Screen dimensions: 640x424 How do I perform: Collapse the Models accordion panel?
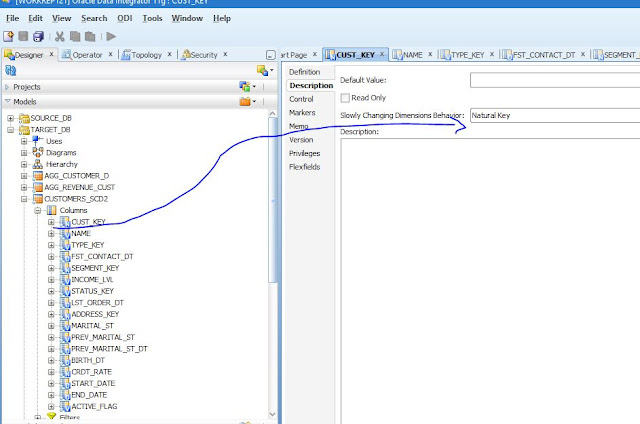[7, 101]
